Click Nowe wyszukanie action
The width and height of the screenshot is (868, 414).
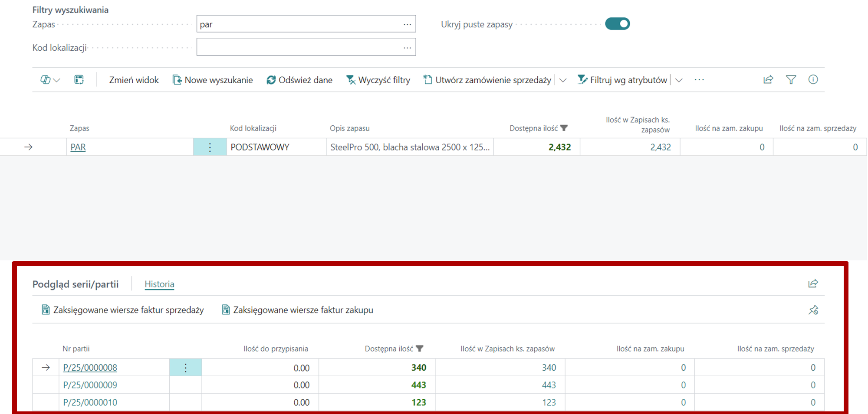[x=213, y=80]
